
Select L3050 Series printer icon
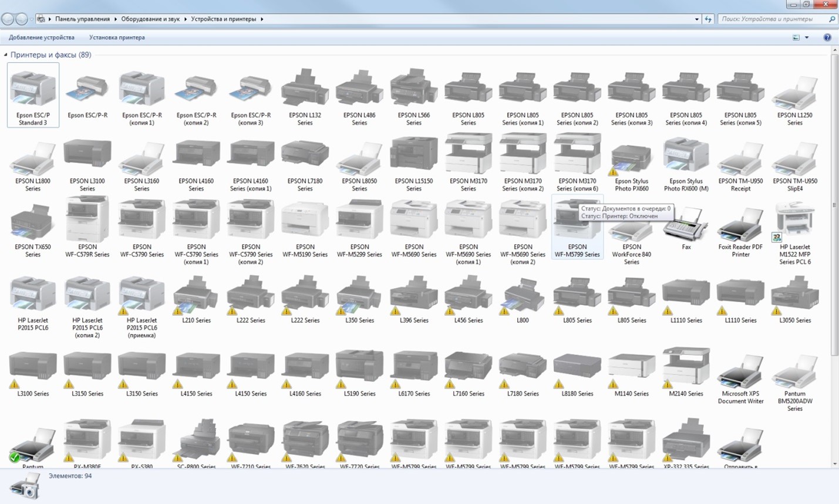795,296
